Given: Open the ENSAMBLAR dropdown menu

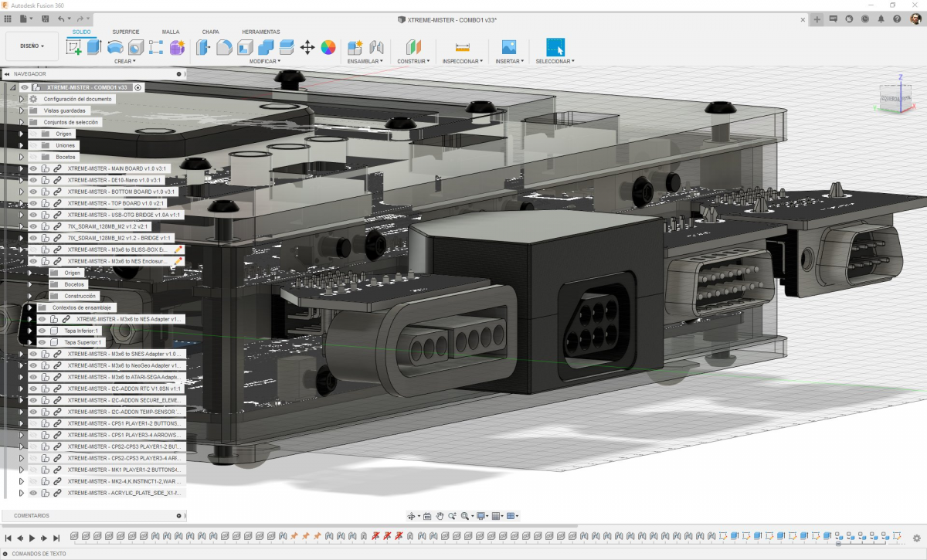Looking at the screenshot, I should tap(365, 61).
